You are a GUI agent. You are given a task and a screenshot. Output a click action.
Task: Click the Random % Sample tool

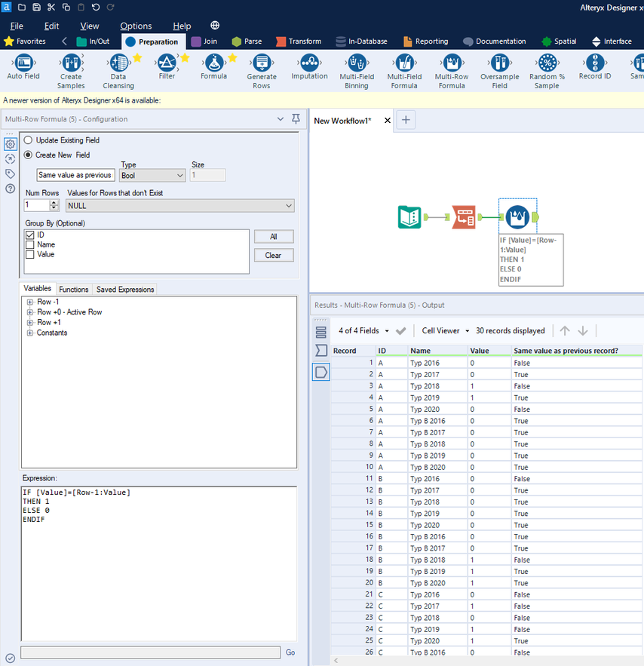(547, 64)
